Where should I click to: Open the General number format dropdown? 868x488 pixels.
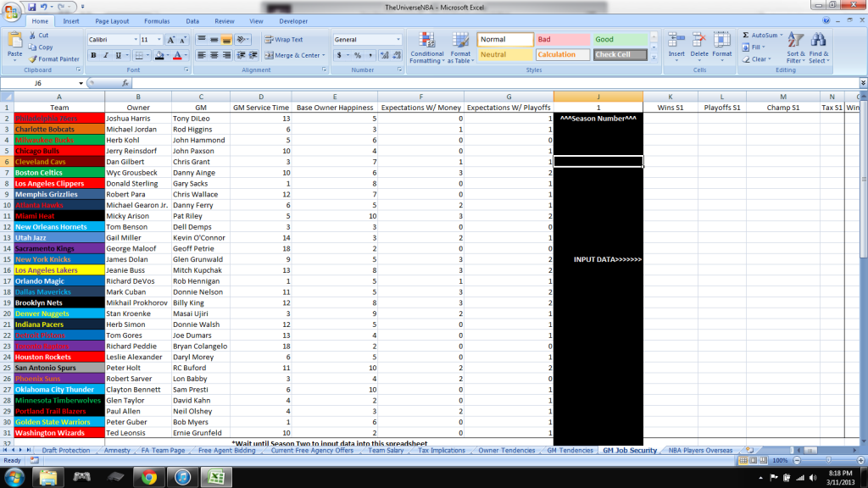point(398,40)
